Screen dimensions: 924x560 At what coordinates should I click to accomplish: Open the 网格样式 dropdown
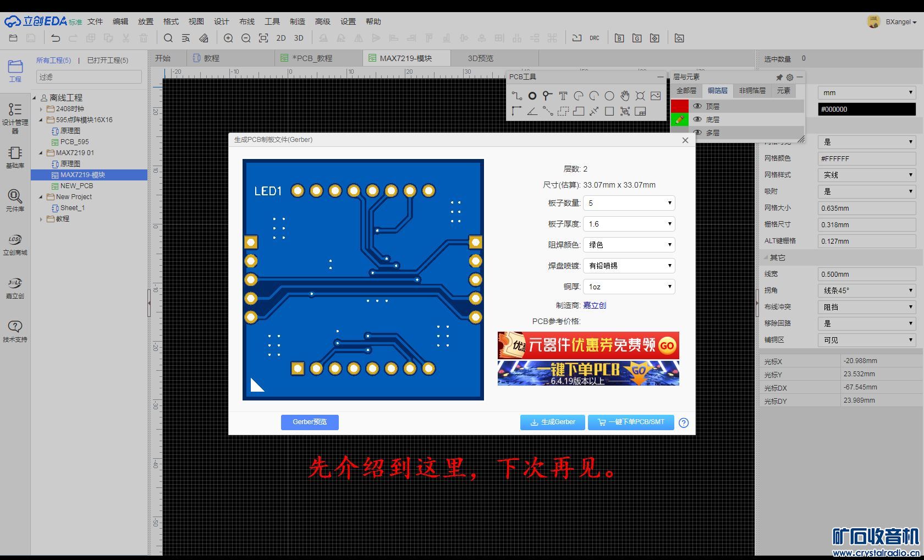[x=867, y=175]
